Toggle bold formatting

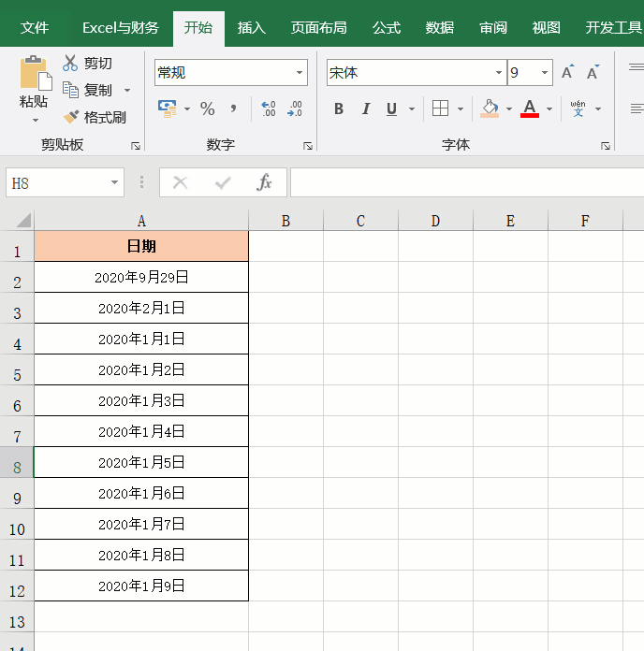pyautogui.click(x=339, y=108)
